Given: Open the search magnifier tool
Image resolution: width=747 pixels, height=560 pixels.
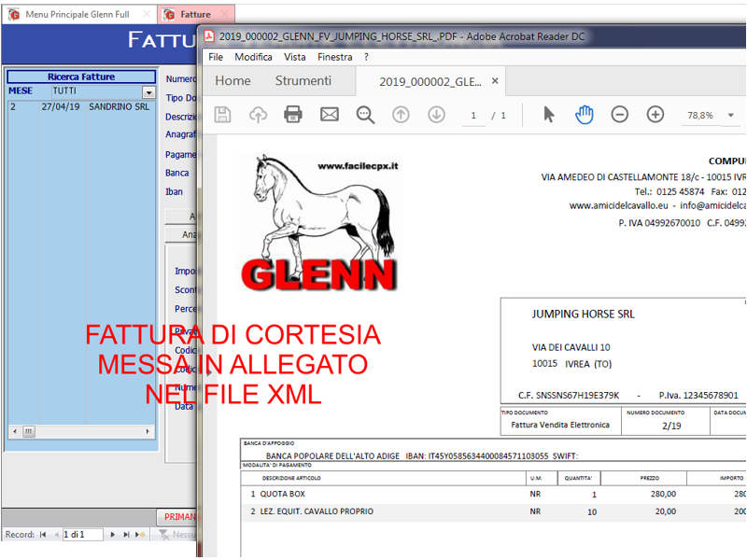Looking at the screenshot, I should click(365, 115).
